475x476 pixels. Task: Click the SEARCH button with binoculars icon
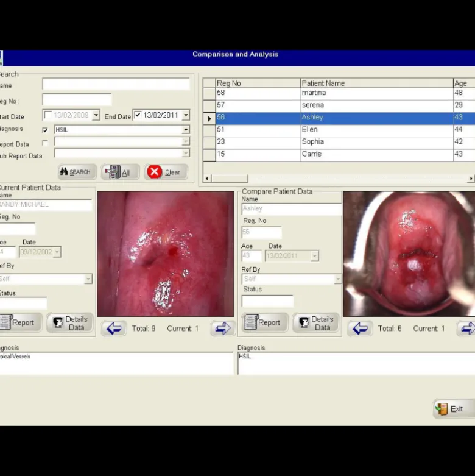(77, 172)
